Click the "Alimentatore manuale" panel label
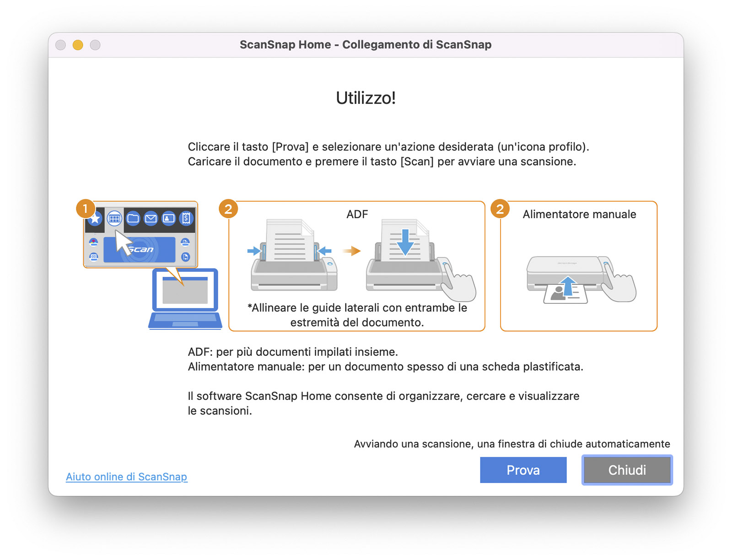 coord(579,214)
